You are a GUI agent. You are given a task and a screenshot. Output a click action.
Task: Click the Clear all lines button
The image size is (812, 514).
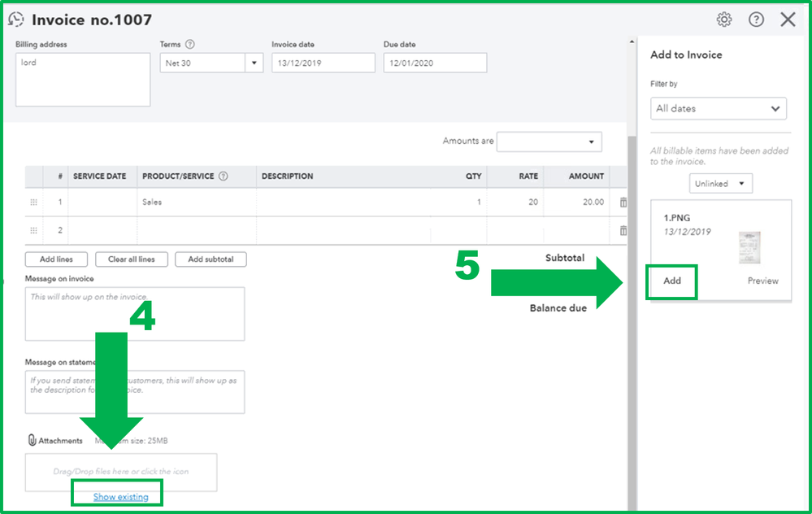[x=132, y=259]
